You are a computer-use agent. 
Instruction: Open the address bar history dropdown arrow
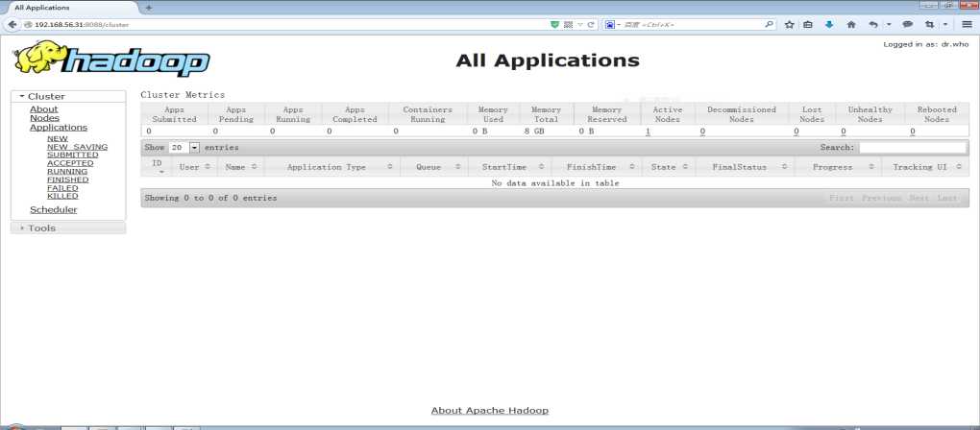580,24
